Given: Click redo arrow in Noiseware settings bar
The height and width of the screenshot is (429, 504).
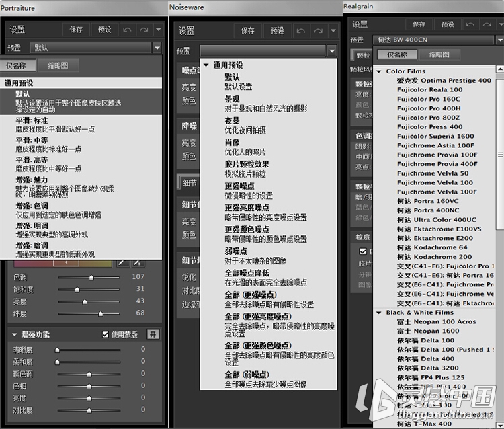Looking at the screenshot, I should pyautogui.click(x=319, y=30).
